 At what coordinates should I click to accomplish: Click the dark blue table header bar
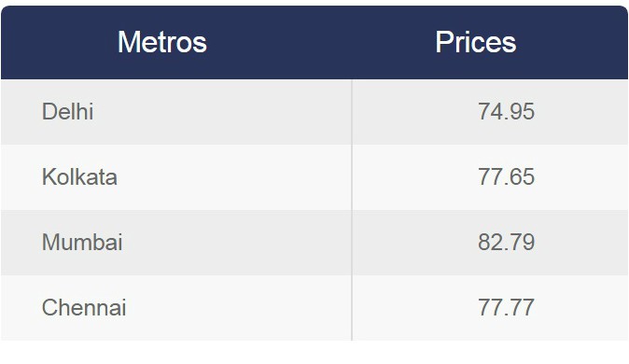tap(314, 42)
